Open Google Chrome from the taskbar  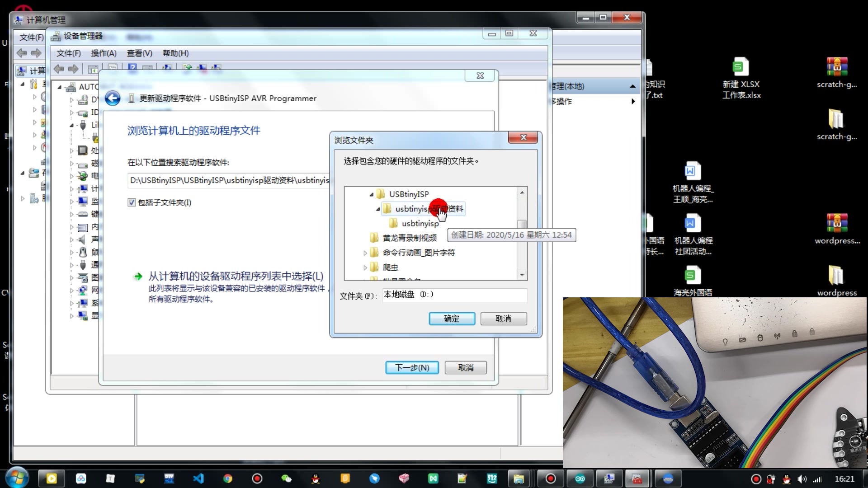click(x=228, y=479)
